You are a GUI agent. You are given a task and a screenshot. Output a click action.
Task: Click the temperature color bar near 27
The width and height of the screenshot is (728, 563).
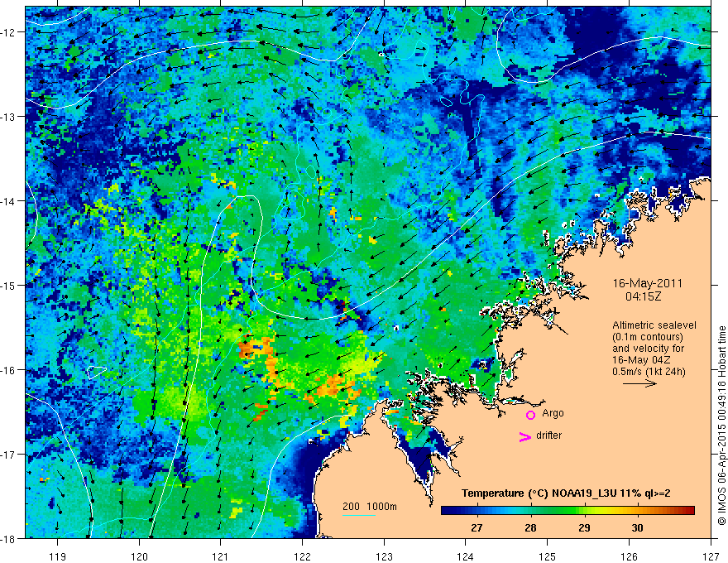[x=477, y=510]
